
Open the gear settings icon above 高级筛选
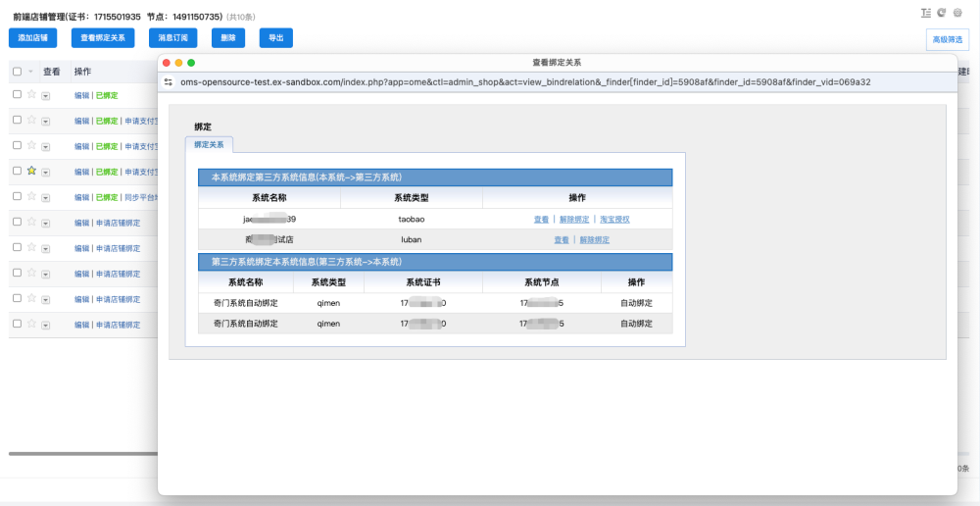pos(957,13)
